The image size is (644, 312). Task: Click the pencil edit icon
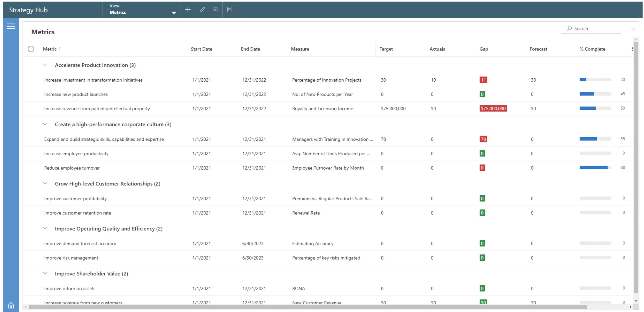point(202,10)
